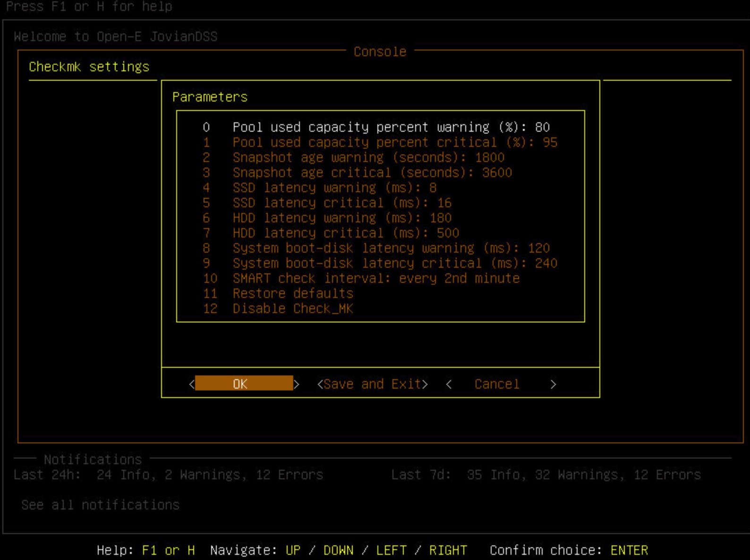Select SSD latency critical (ms) item

327,203
